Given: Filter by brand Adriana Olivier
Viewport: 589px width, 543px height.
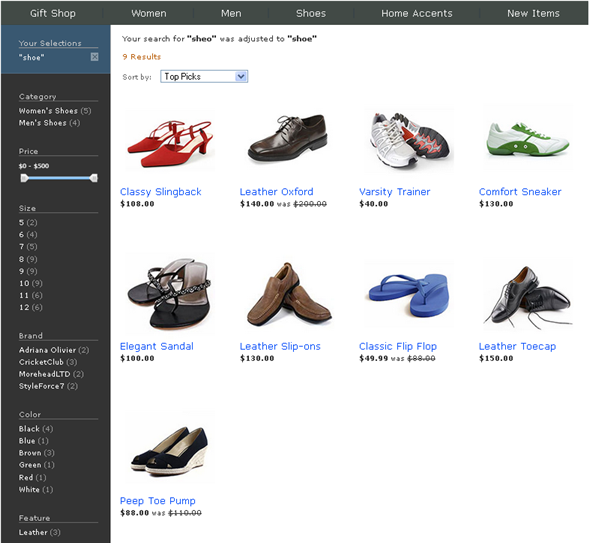Looking at the screenshot, I should (x=54, y=350).
